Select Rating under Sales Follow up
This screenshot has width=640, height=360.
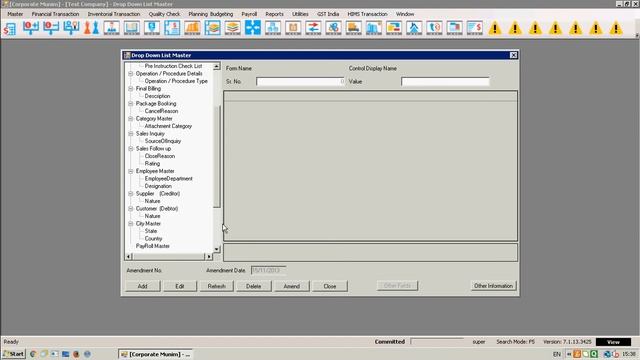152,164
